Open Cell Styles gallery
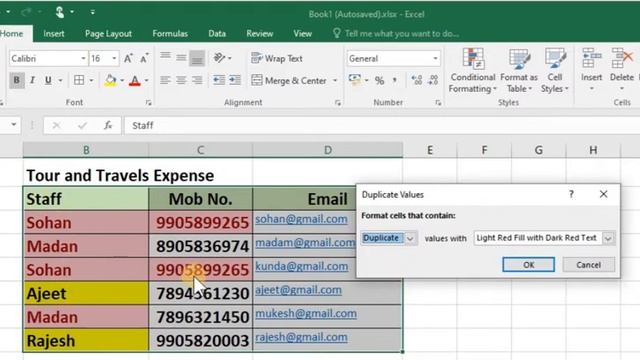Image resolution: width=640 pixels, height=360 pixels. (555, 71)
